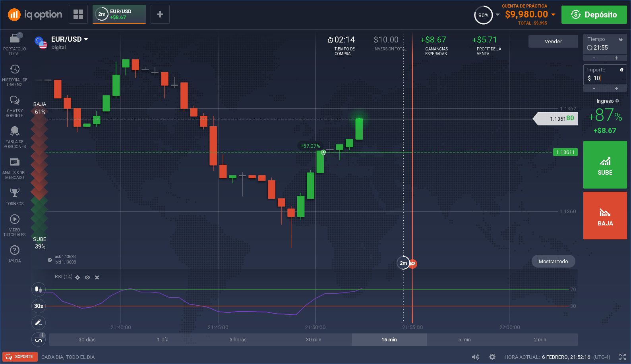Toggle RSI indicator visibility eye

point(87,277)
